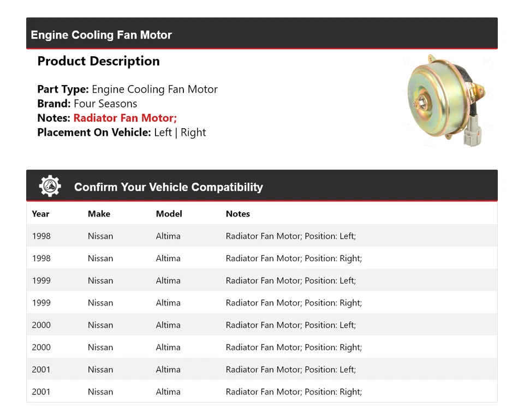Screen dimensions: 524x420
Task: Click the Confirm Your Vehicle Compatibility heading
Action: [168, 187]
